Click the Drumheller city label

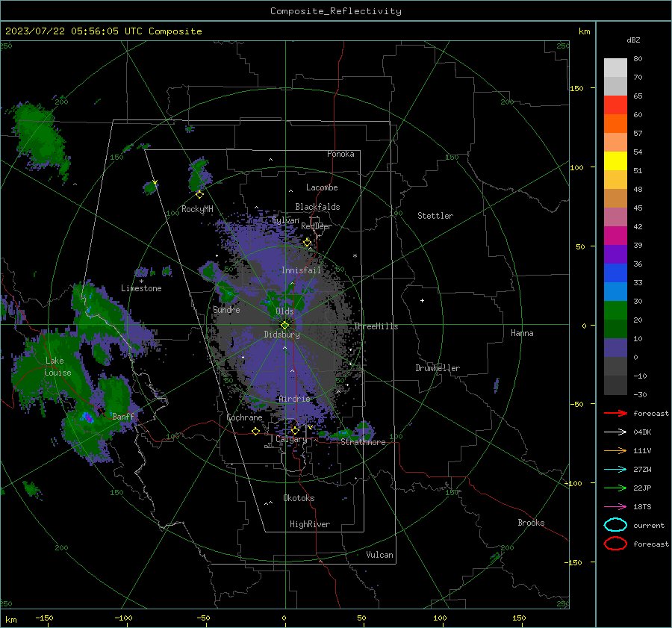pyautogui.click(x=438, y=368)
